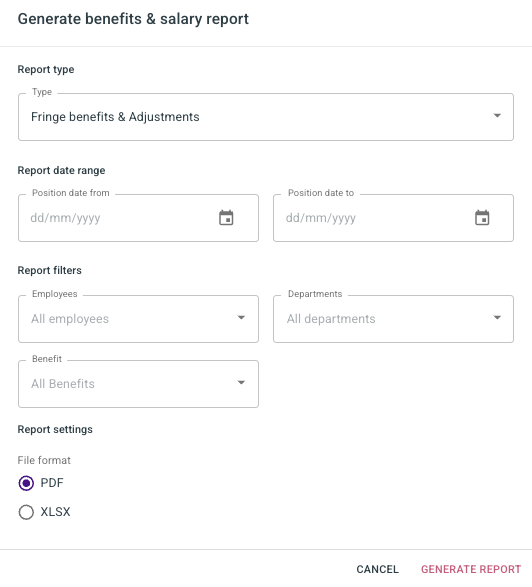Image resolution: width=532 pixels, height=587 pixels.
Task: Open the Position date from calendar picker
Action: pyautogui.click(x=226, y=218)
